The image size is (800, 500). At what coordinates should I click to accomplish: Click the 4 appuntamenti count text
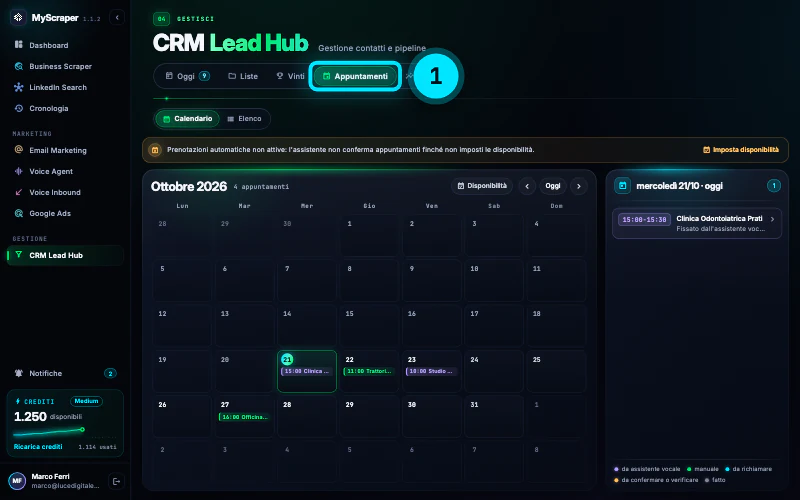[x=261, y=187]
